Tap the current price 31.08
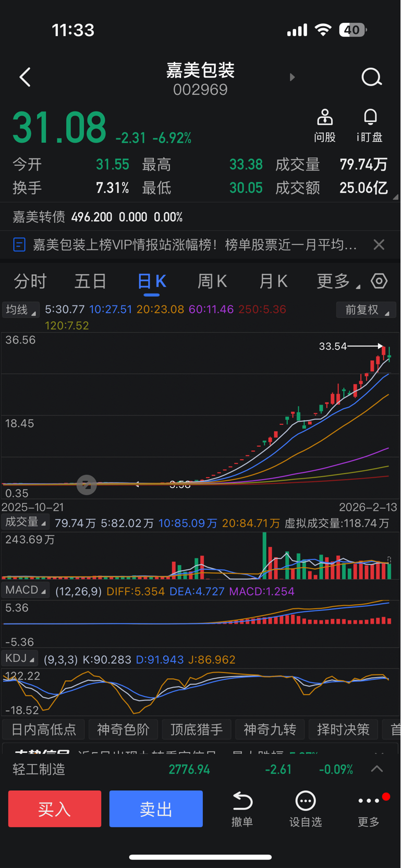Viewport: 401px width, 868px height. [x=59, y=128]
